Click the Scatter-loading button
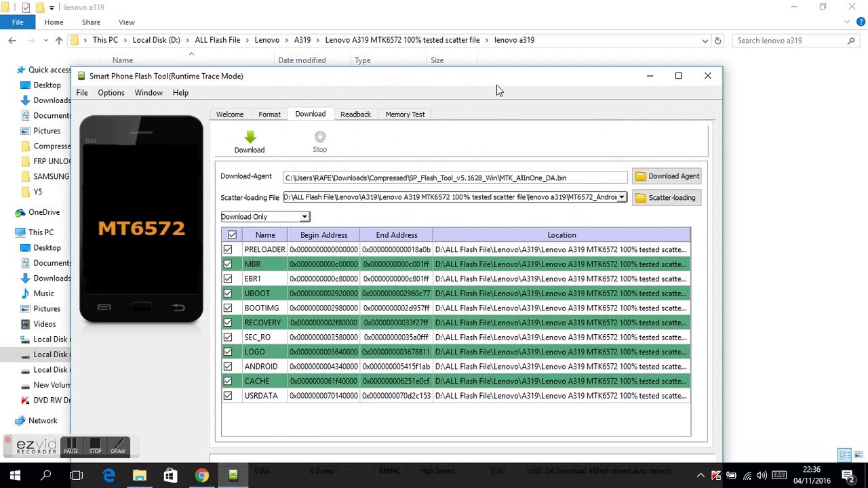This screenshot has width=868, height=488. [667, 198]
